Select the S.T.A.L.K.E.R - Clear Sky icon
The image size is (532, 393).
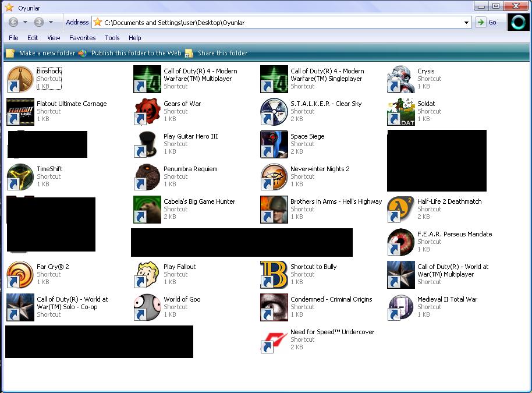coord(274,112)
